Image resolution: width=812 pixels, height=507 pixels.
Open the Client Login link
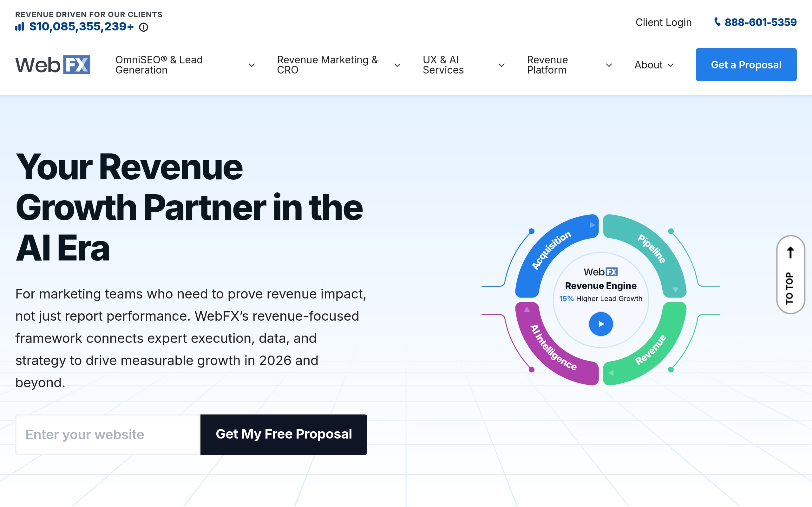663,22
